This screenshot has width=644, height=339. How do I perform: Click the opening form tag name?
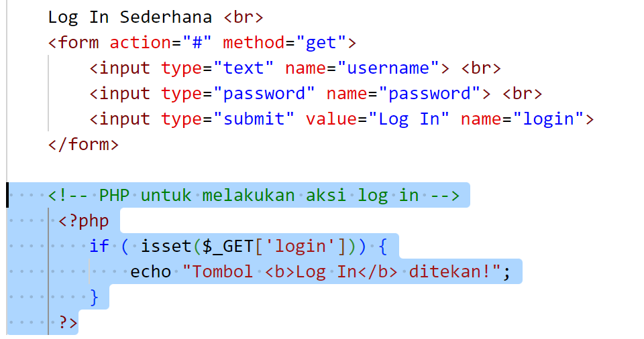click(78, 43)
